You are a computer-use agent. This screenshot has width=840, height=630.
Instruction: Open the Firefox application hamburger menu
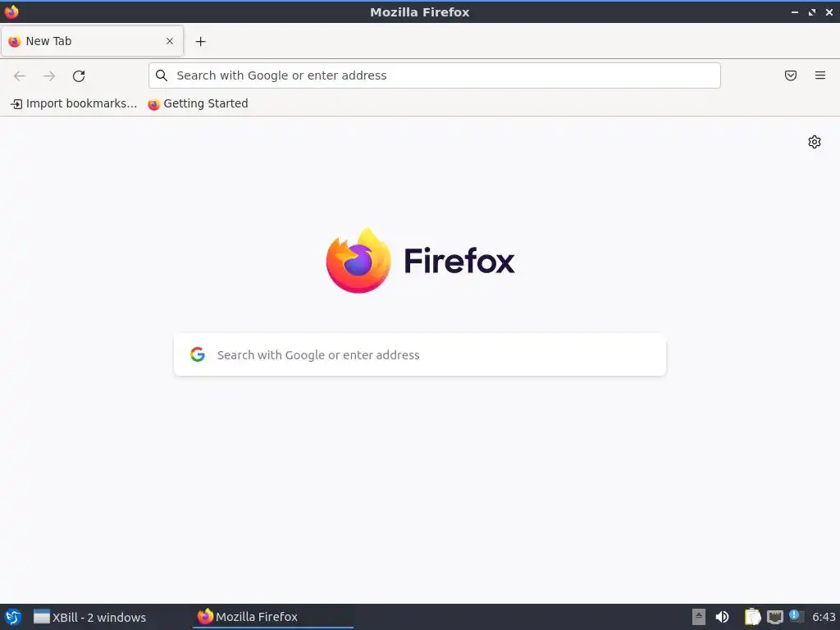[820, 75]
